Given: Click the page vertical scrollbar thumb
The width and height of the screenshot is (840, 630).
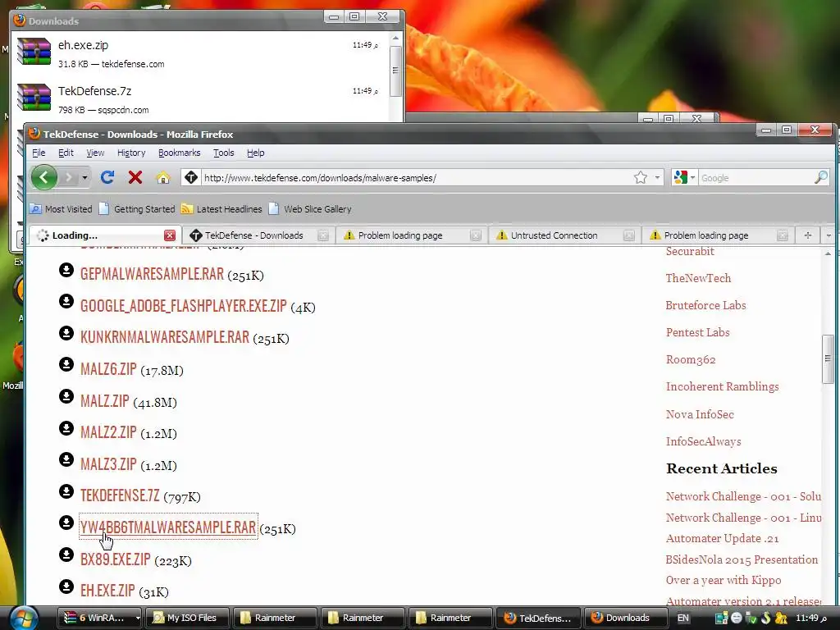Looking at the screenshot, I should [828, 359].
